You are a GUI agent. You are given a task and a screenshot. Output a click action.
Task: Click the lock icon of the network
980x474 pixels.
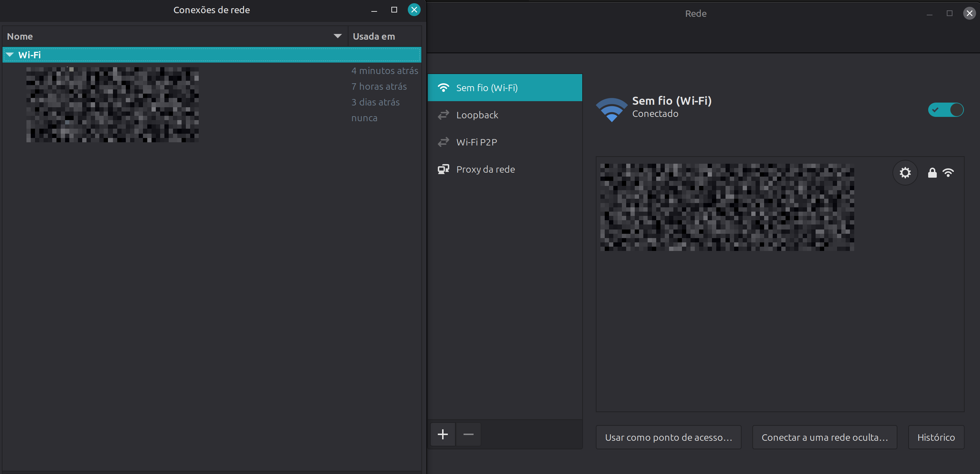pyautogui.click(x=932, y=173)
